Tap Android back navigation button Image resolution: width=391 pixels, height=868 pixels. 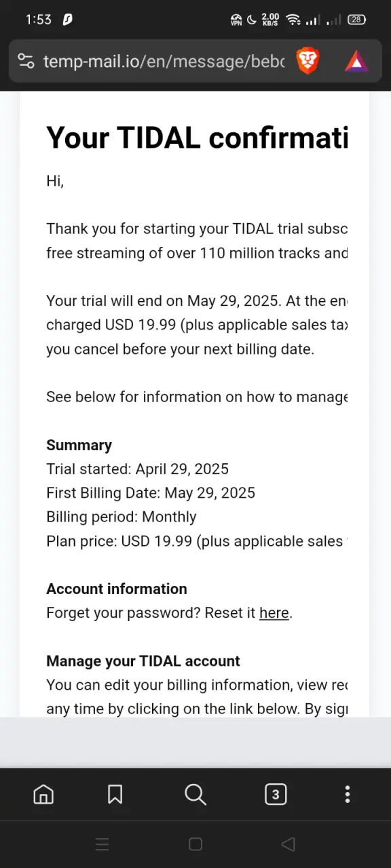point(288,844)
